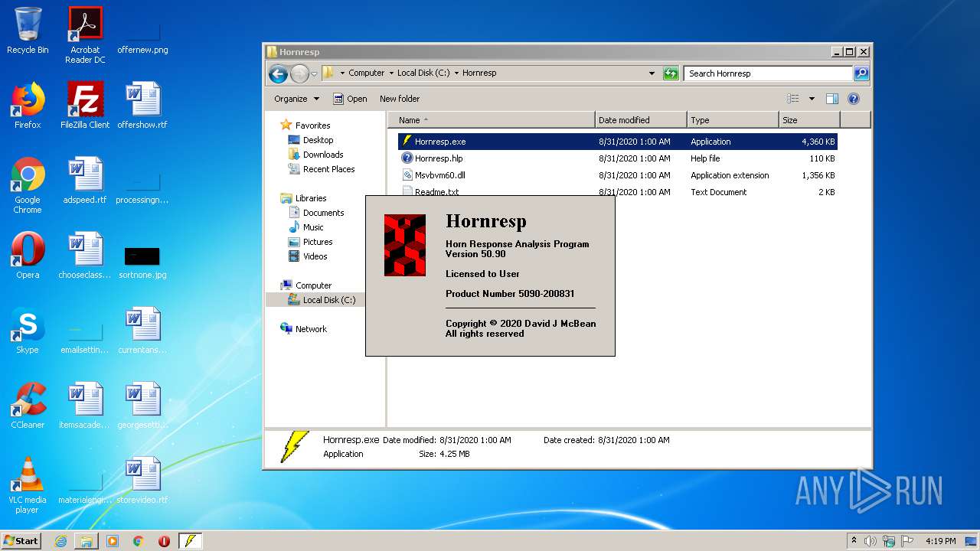The image size is (980, 551).
Task: Select the Hornresp.hlp help file icon
Action: click(407, 158)
